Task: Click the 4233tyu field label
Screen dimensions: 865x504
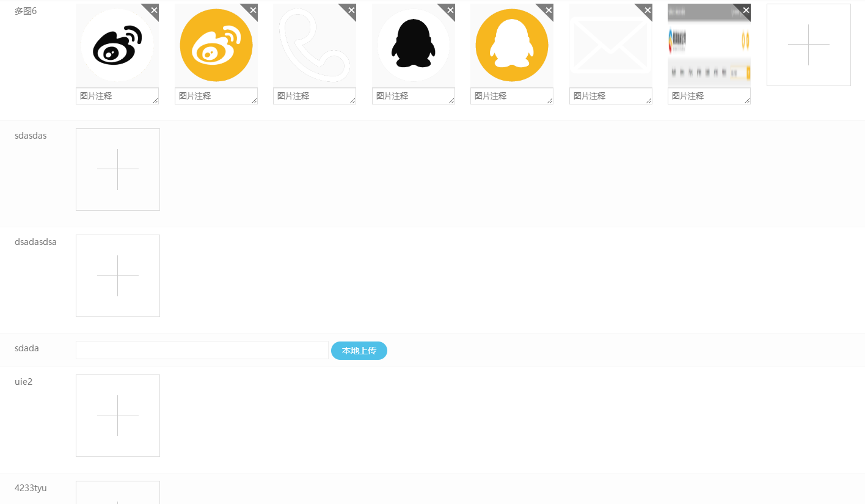Action: point(31,488)
